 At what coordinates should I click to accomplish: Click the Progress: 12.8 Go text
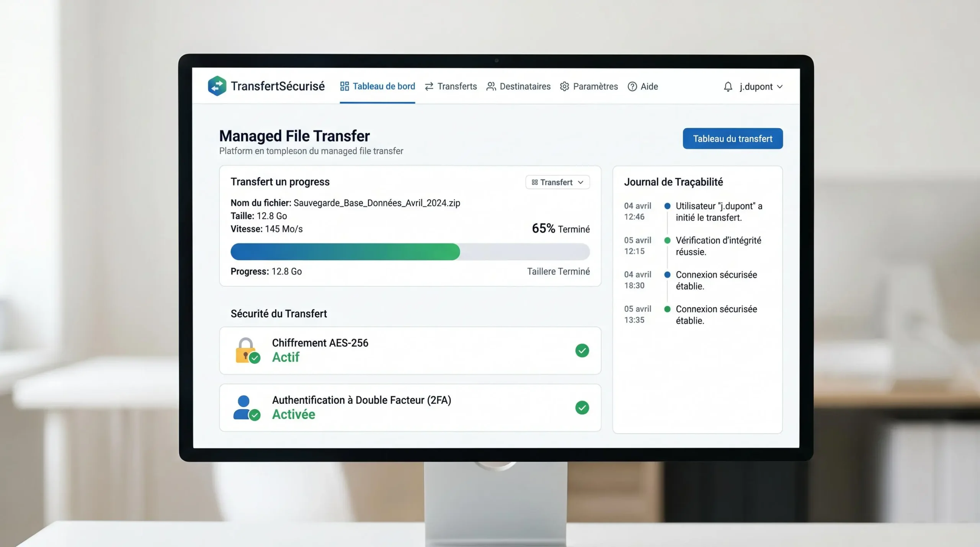pyautogui.click(x=266, y=271)
